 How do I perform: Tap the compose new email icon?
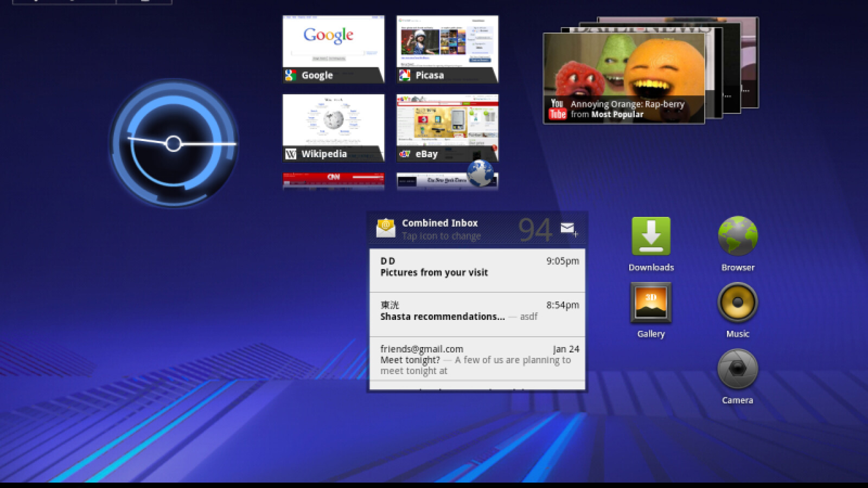[x=569, y=229]
